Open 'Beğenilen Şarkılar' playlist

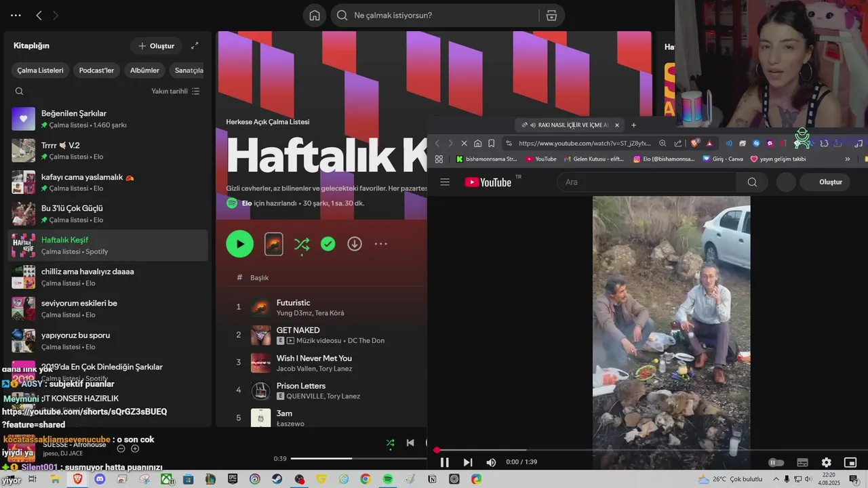108,119
